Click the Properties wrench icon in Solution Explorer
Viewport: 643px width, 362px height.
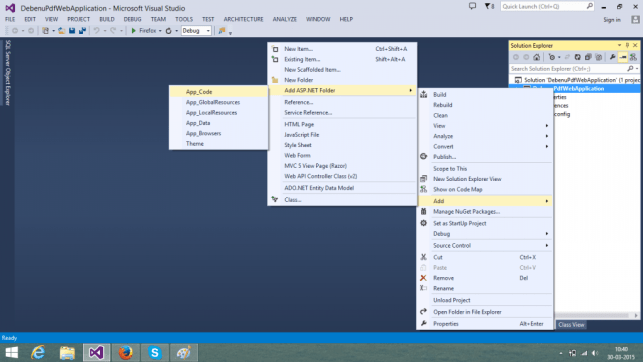613,57
